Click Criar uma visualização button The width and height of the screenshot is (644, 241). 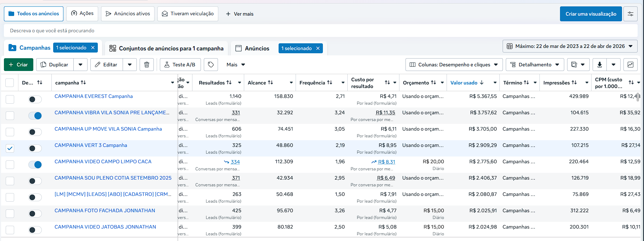pos(591,14)
